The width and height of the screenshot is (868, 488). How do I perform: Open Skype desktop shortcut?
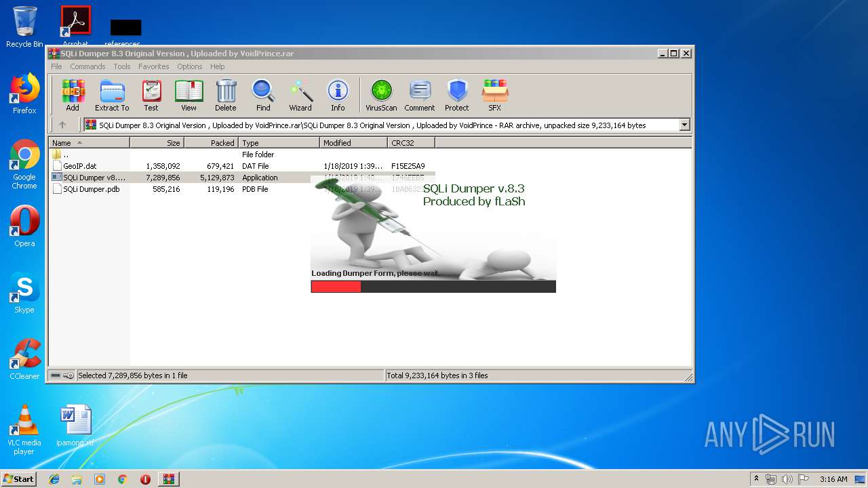[24, 293]
